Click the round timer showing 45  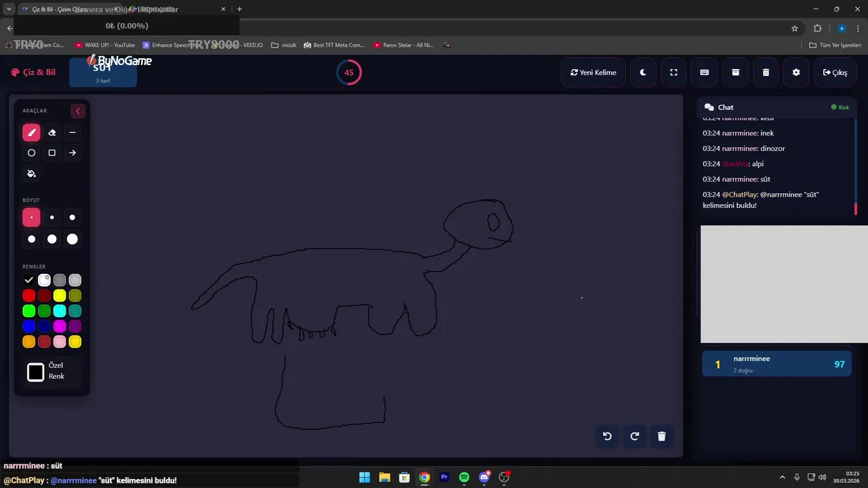point(349,73)
